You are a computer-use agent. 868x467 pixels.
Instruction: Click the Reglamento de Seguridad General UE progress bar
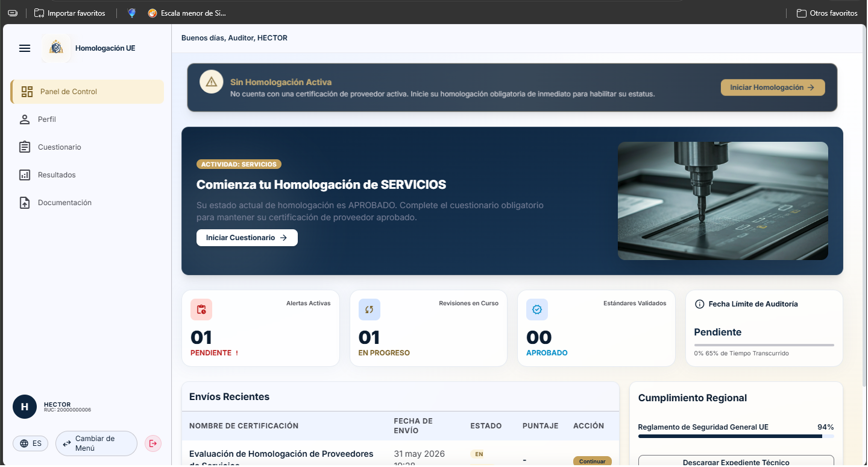(x=736, y=436)
